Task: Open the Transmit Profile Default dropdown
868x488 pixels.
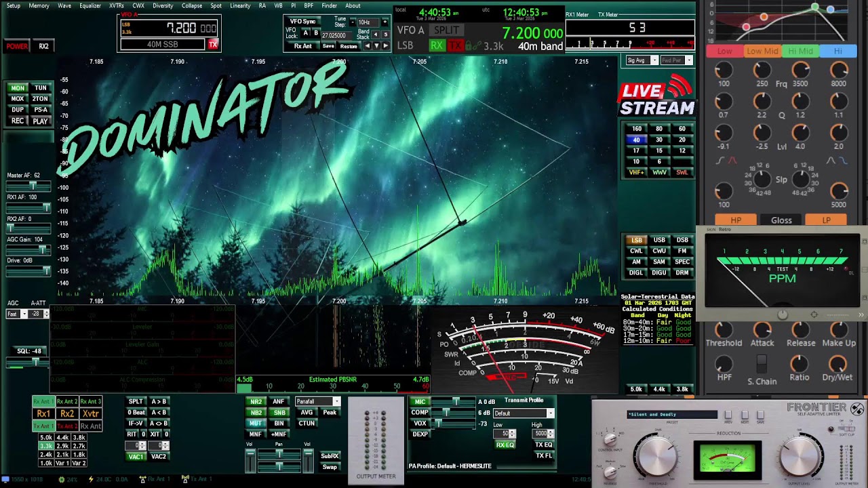Action: (524, 413)
